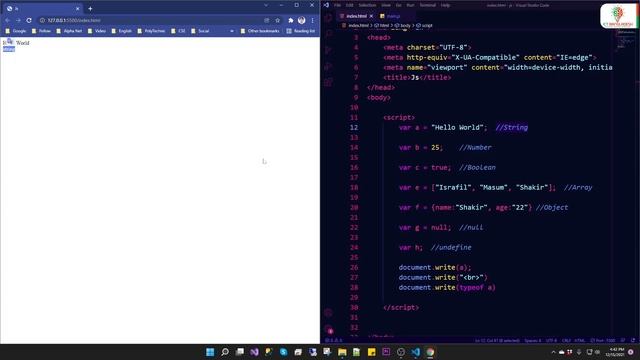The width and height of the screenshot is (640, 360).
Task: Open Sticky Notes from the taskbar
Action: pos(371,352)
